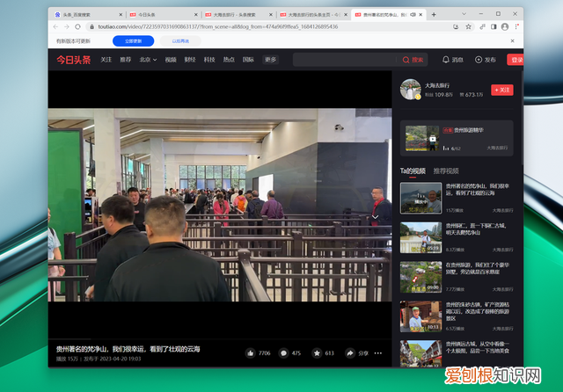
Task: Expand the 更多 channels menu
Action: [x=271, y=60]
